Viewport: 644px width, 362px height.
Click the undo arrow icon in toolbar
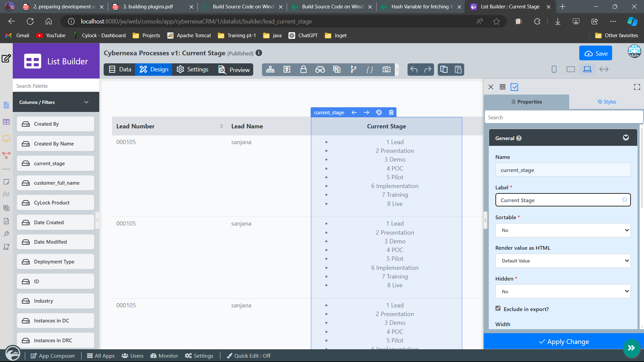click(x=414, y=69)
